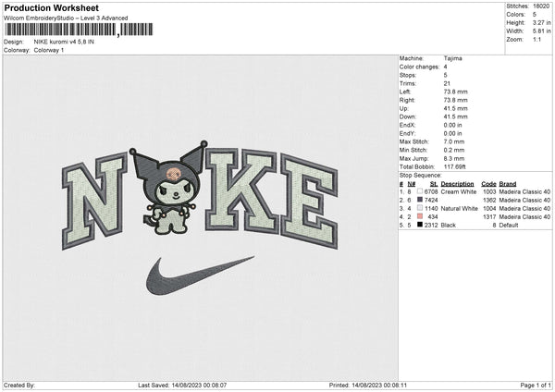Viewport: 555px width, 392px height.
Task: Click thread code 1003 in Cream White row
Action: [x=489, y=191]
